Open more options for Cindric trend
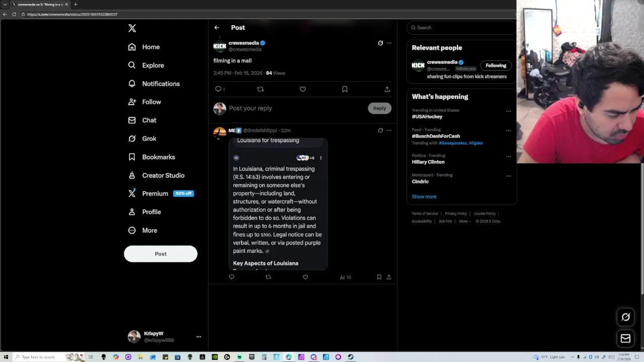644x362 pixels. coord(508,176)
